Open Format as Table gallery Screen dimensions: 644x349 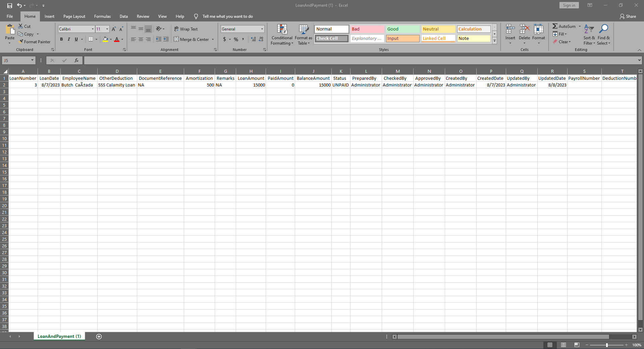pyautogui.click(x=304, y=34)
